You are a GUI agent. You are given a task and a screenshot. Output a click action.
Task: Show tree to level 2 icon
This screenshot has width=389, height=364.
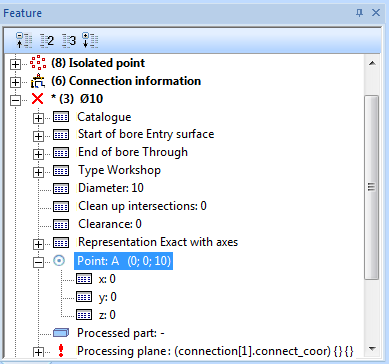(47, 41)
